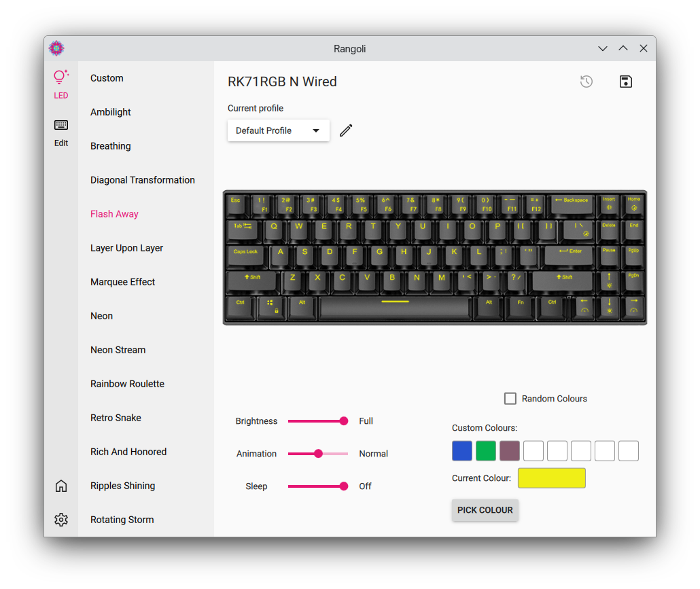700x589 pixels.
Task: Open the Default Profile dropdown
Action: coord(279,130)
